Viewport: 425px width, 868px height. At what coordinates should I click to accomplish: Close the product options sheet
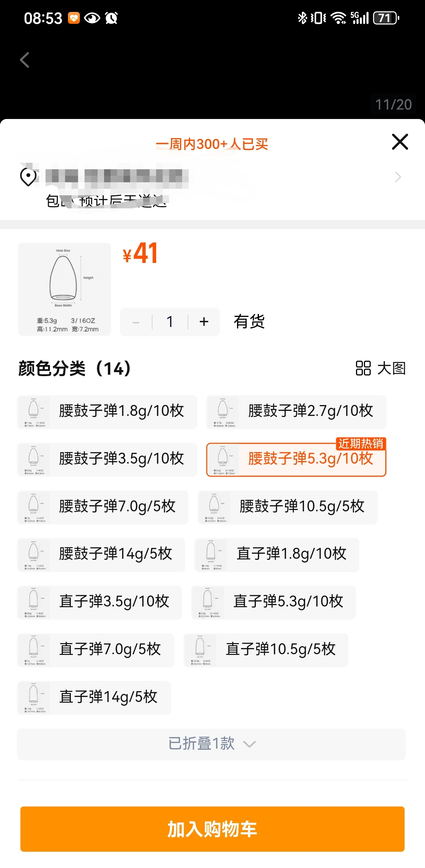point(400,141)
